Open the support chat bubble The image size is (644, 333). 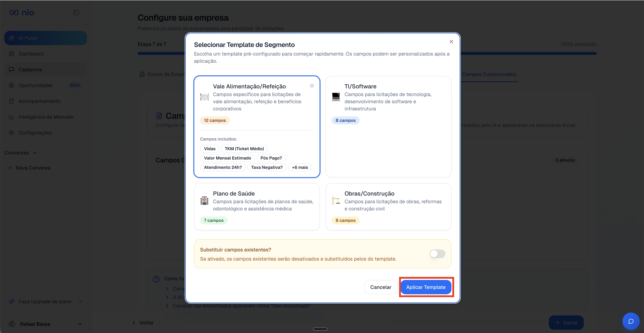pos(631,321)
